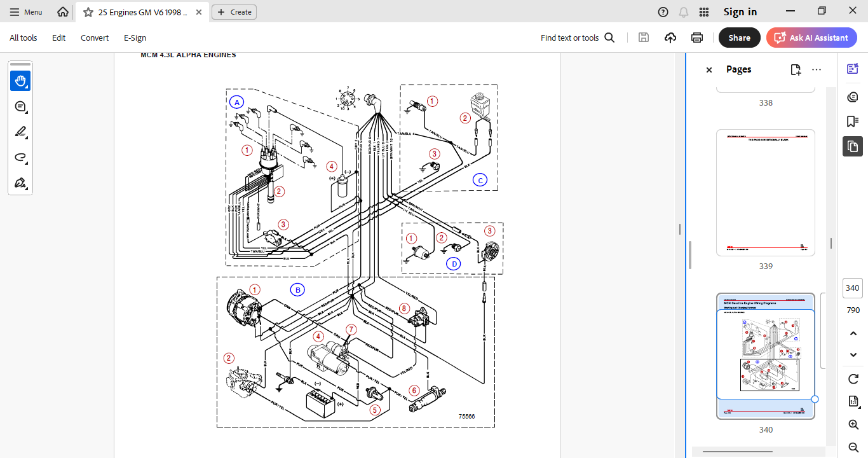The width and height of the screenshot is (868, 458).
Task: Click the Rotate view icon
Action: click(x=853, y=379)
